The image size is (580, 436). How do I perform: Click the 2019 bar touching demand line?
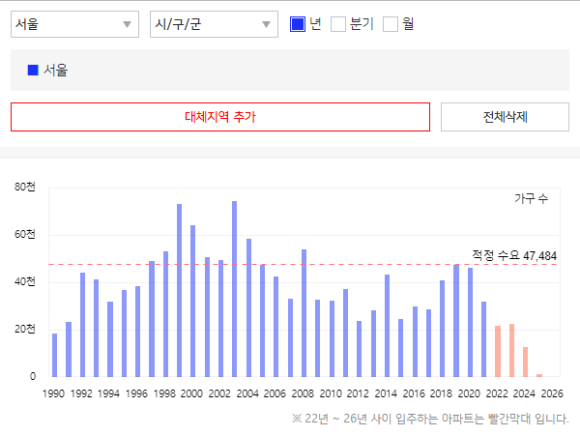456,321
